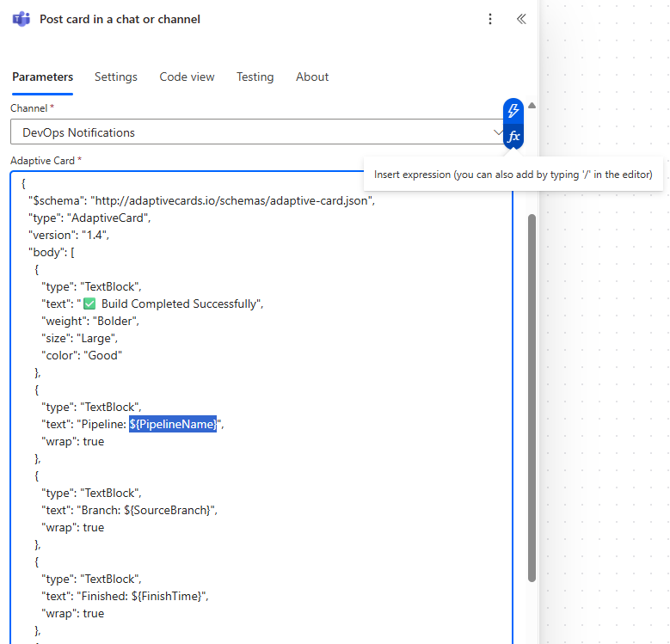Open the About tab
670x644 pixels.
[x=312, y=77]
